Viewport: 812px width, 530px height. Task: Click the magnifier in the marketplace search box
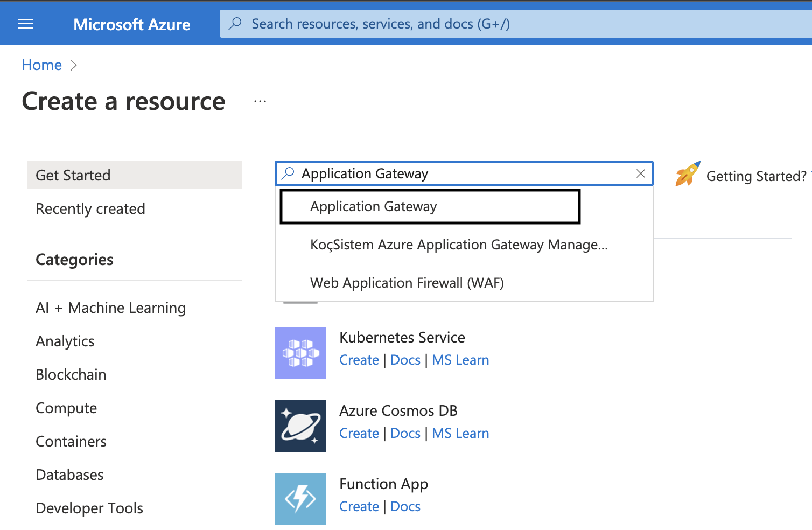coord(288,173)
